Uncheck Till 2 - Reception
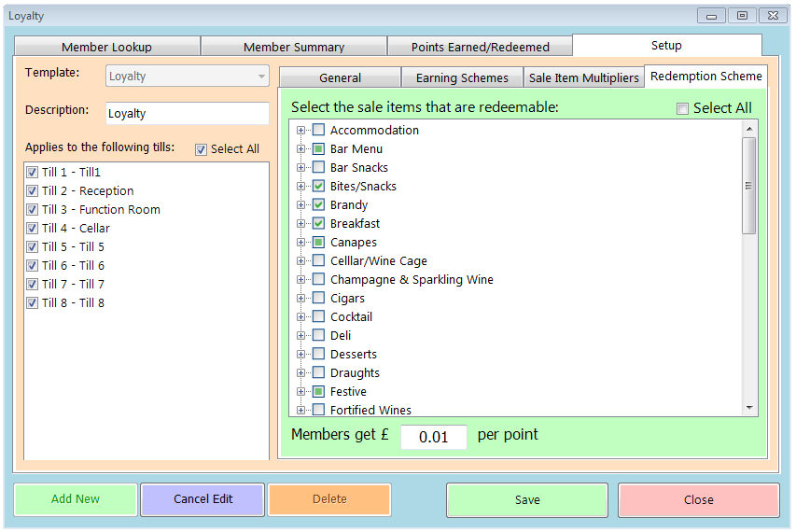The height and width of the screenshot is (532, 796). coord(32,191)
